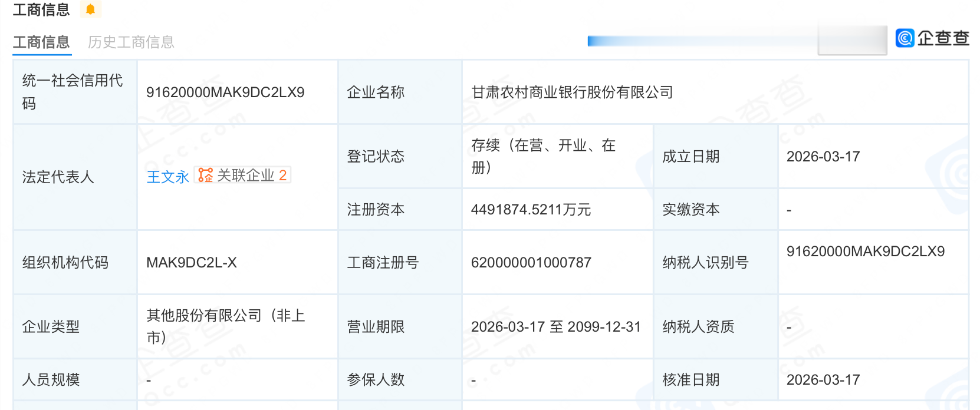Image resolution: width=980 pixels, height=410 pixels.
Task: Click the 法定代表人 label cell
Action: (x=75, y=177)
